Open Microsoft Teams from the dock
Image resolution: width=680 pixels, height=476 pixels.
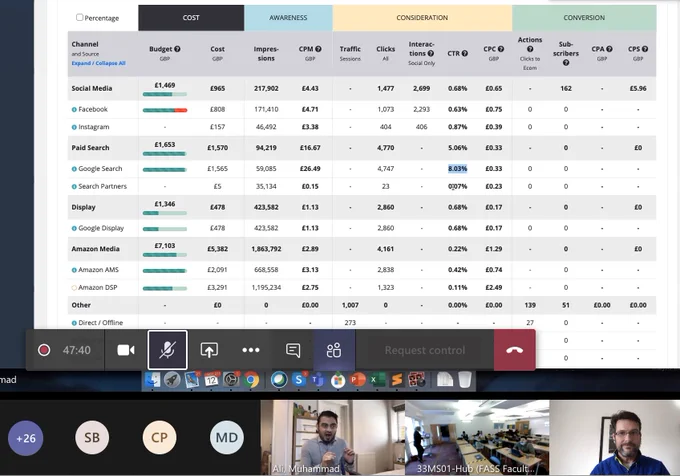[318, 380]
